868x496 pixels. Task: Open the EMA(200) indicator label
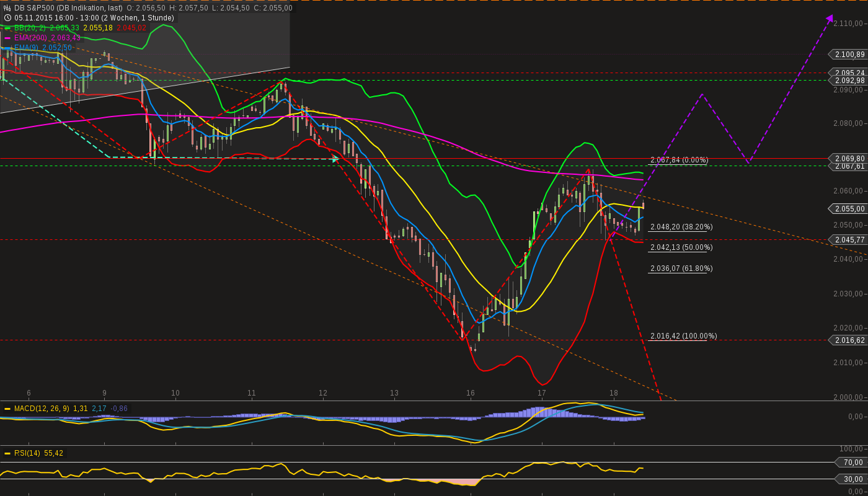pos(31,38)
